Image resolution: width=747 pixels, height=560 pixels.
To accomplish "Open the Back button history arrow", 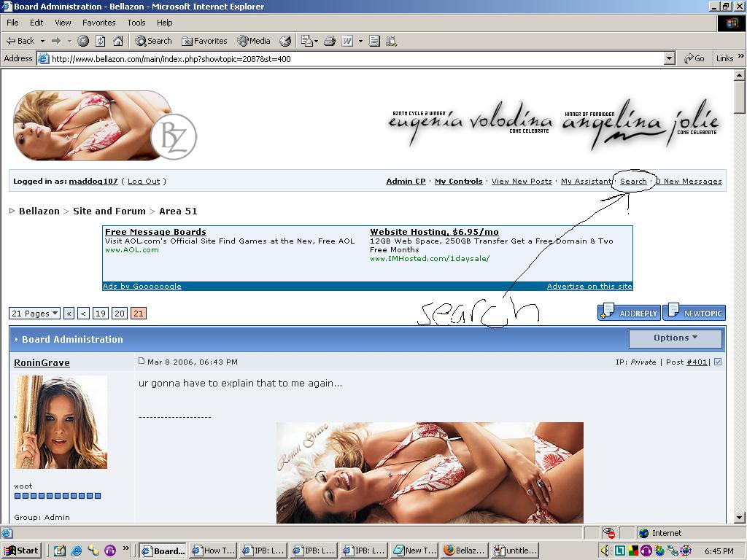I will tap(43, 41).
